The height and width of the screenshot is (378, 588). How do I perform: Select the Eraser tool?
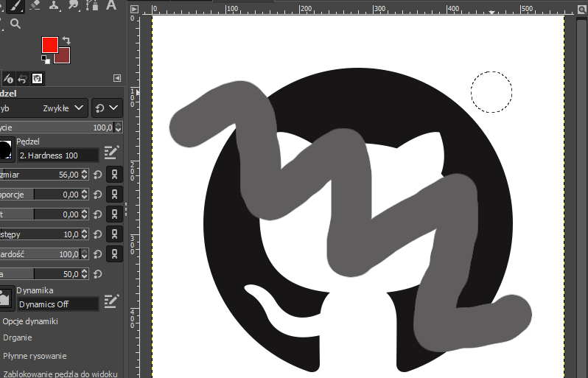(x=35, y=6)
